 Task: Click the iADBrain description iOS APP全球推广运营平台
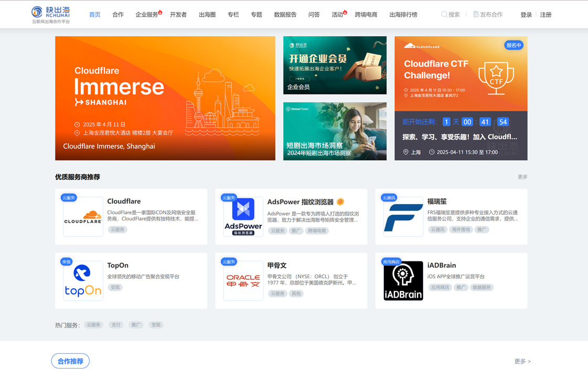coord(456,276)
